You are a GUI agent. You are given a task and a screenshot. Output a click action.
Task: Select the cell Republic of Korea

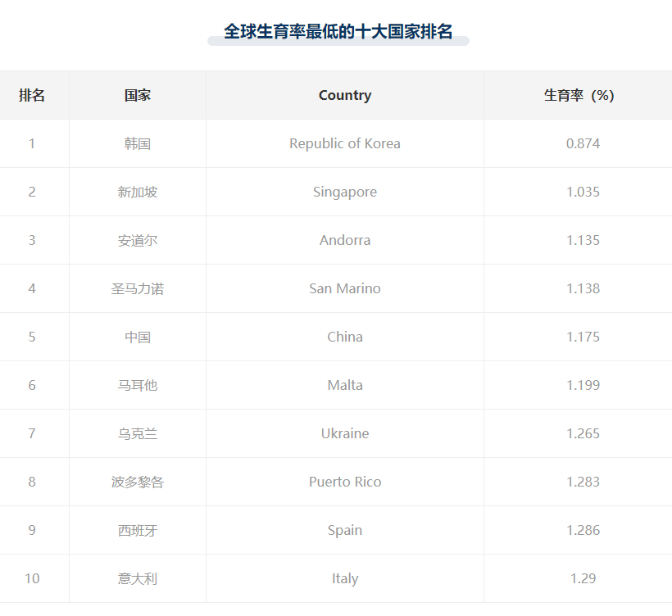[345, 143]
